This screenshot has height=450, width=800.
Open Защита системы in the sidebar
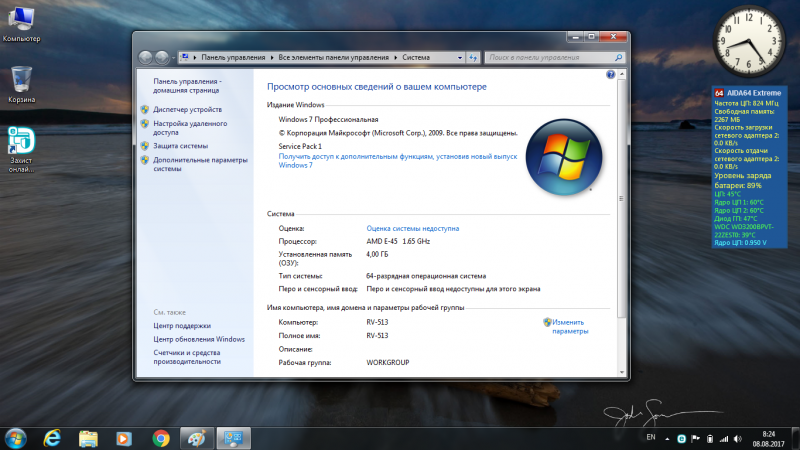(181, 146)
